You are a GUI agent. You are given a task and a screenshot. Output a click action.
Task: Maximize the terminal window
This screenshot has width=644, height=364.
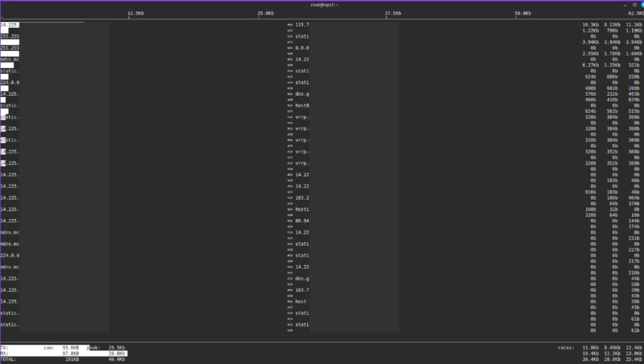pos(633,4)
